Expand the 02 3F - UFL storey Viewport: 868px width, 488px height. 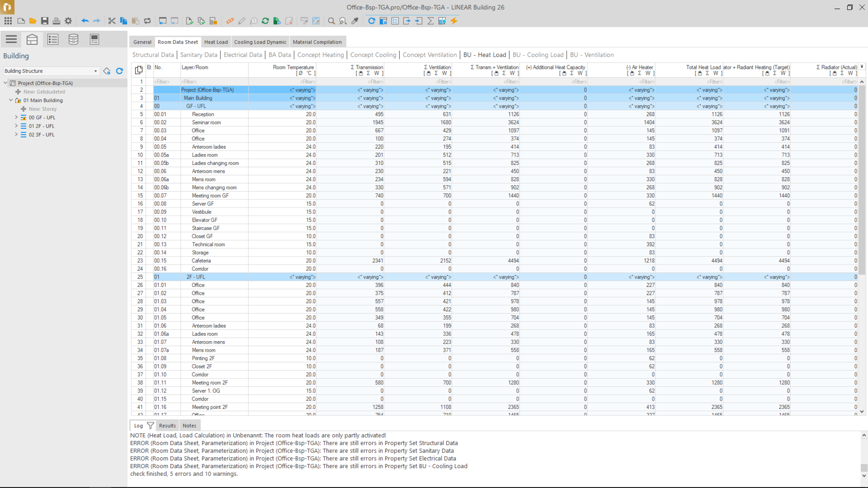coord(16,135)
